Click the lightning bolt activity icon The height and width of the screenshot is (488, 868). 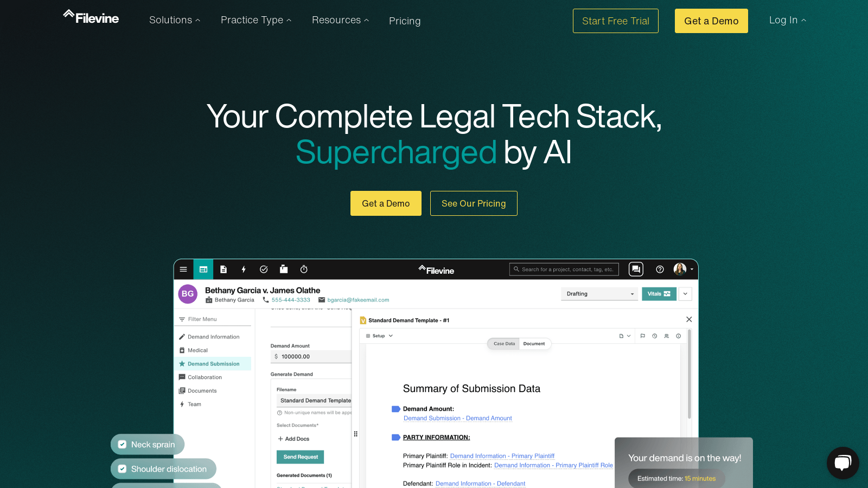[x=244, y=269]
